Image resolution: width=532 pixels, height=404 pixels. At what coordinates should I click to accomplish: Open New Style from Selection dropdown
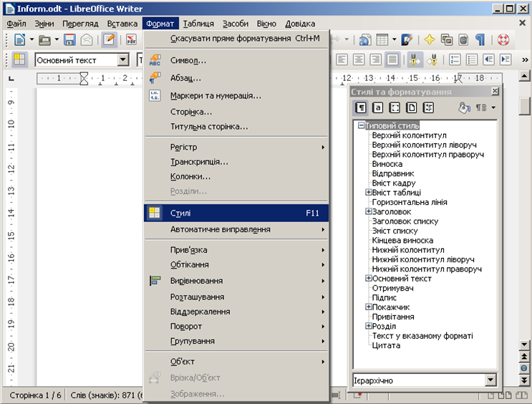tap(493, 107)
